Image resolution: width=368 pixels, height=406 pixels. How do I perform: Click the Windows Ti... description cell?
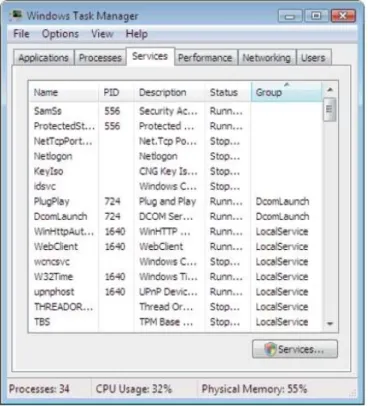(168, 276)
